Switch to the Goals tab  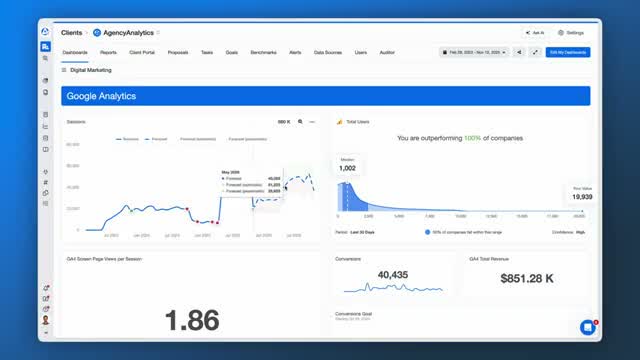[x=231, y=53]
